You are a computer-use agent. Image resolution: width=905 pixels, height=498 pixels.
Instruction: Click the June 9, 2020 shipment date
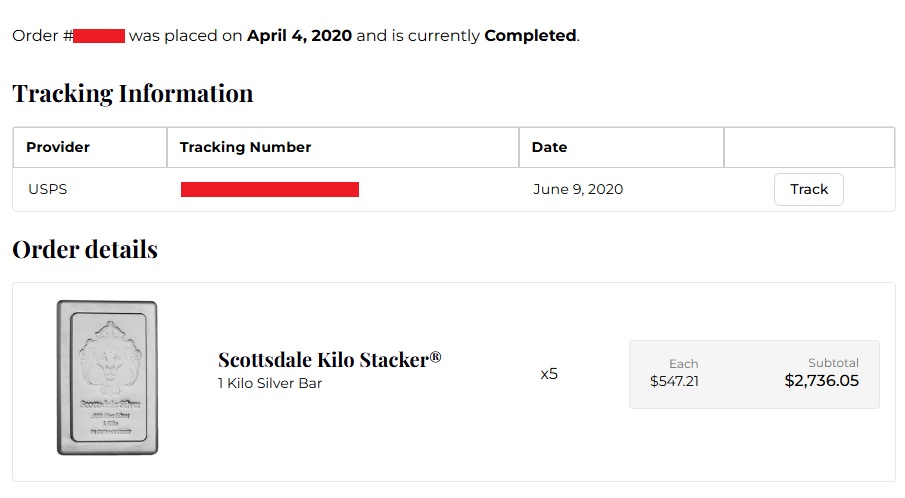click(577, 189)
